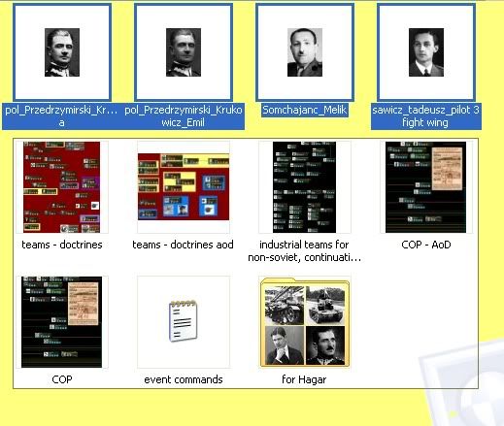Click the 'COP - AoD' file name text
Screen dimensions: 504x426
click(x=426, y=245)
